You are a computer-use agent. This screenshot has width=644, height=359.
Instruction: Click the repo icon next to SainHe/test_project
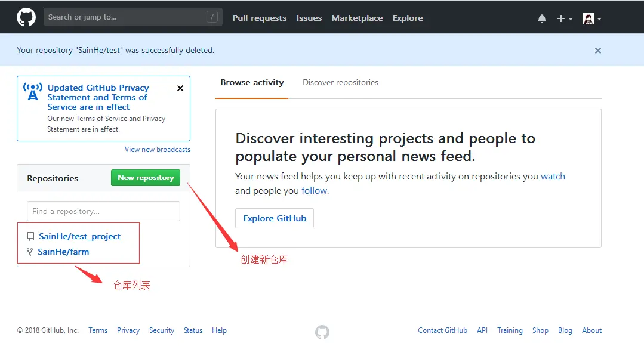click(30, 236)
